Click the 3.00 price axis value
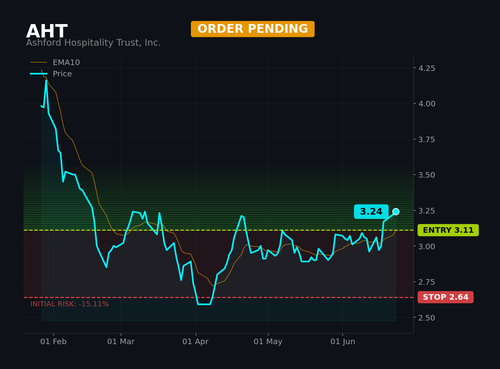The width and height of the screenshot is (500, 369). coord(427,247)
